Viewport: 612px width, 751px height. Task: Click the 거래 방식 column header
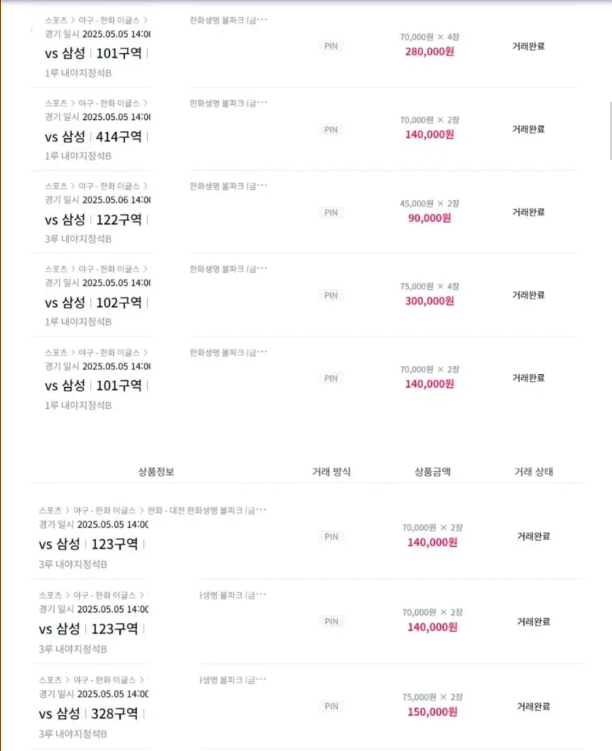[331, 472]
